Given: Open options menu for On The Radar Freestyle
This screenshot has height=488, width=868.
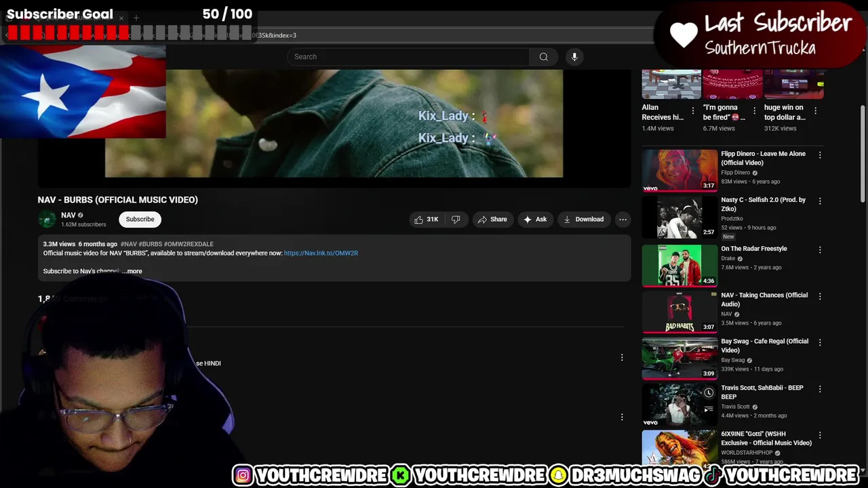Looking at the screenshot, I should (x=820, y=250).
